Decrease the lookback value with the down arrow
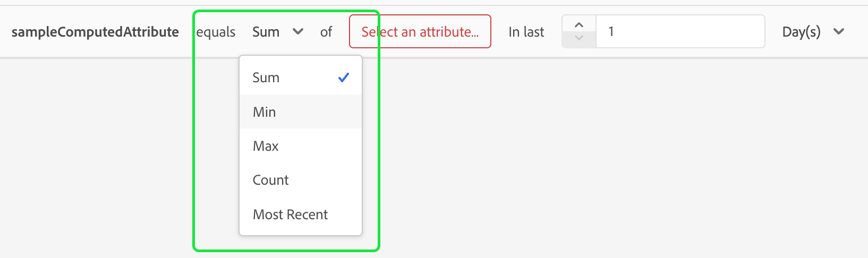Screen dimensions: 868x258 (x=579, y=38)
